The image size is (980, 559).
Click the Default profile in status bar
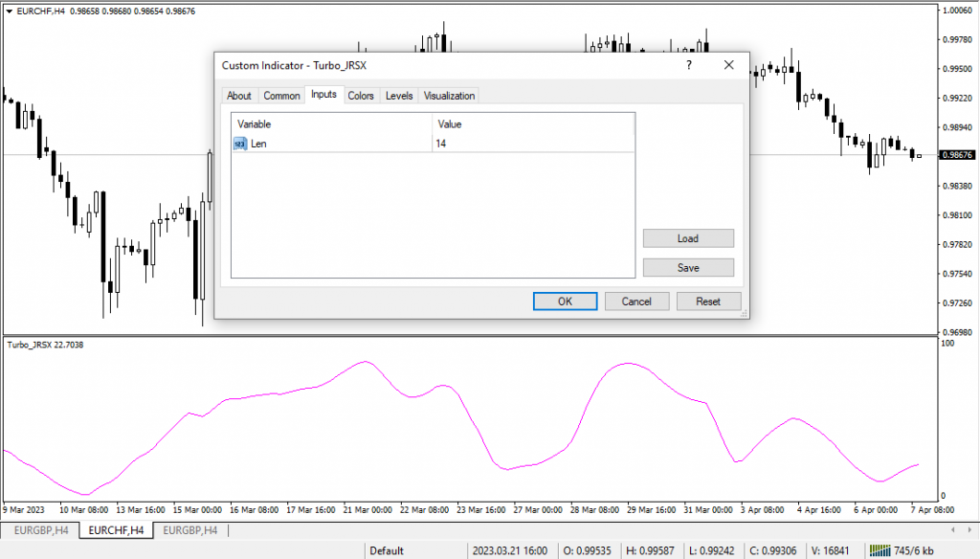(387, 551)
